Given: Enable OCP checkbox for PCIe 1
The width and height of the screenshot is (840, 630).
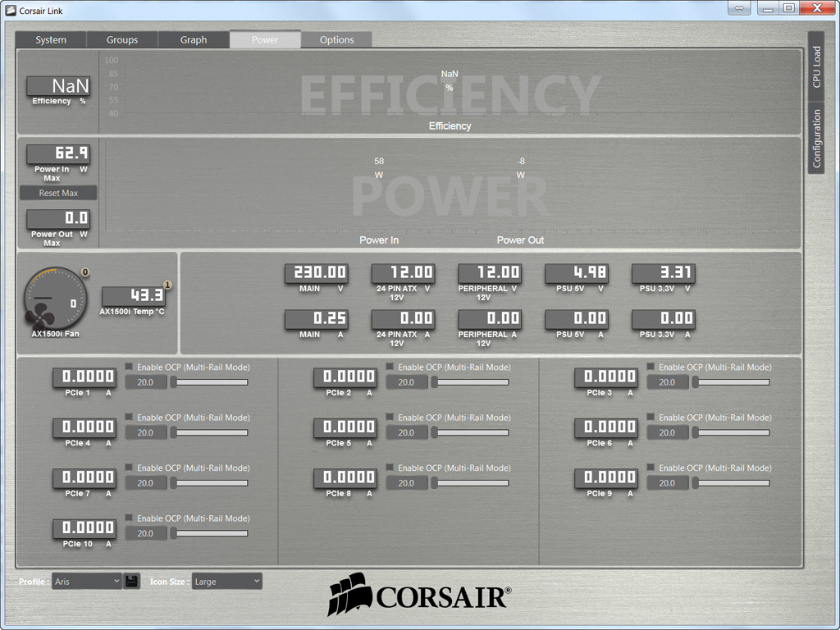Looking at the screenshot, I should [129, 367].
